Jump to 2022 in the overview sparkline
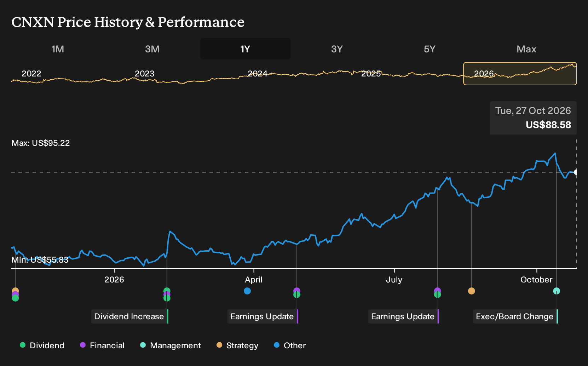The image size is (588, 366). point(31,74)
